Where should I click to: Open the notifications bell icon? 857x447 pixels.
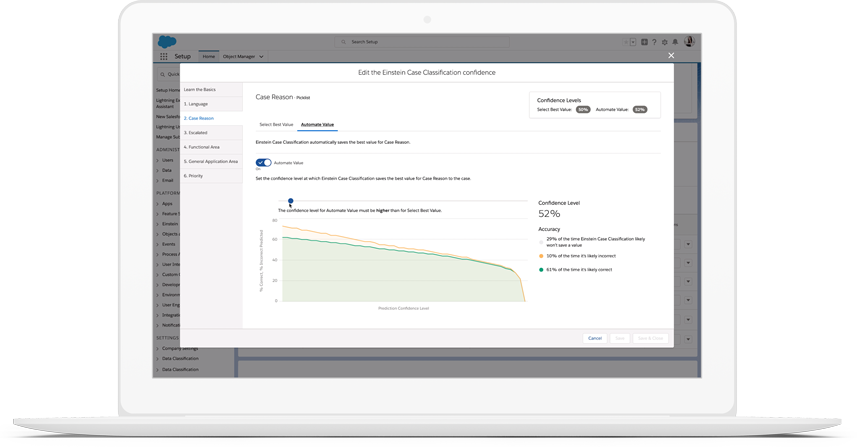tap(675, 42)
